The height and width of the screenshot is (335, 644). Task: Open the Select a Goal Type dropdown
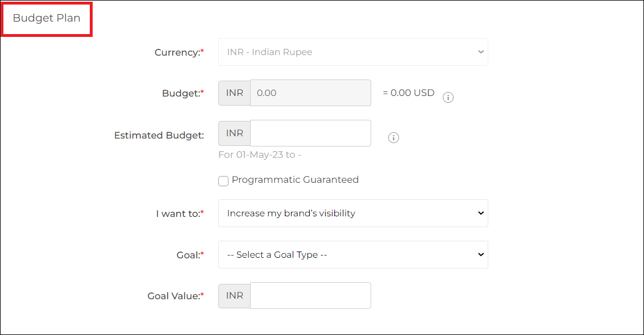(353, 254)
